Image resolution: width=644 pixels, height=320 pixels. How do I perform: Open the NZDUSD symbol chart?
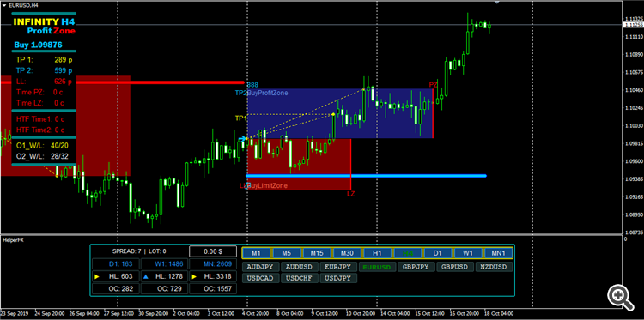[x=494, y=267]
